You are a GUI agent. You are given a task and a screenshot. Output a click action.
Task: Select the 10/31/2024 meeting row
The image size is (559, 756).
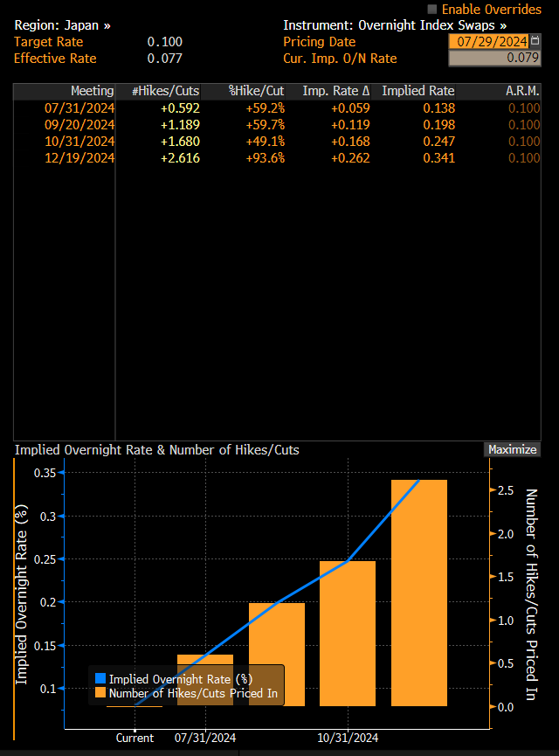click(79, 141)
